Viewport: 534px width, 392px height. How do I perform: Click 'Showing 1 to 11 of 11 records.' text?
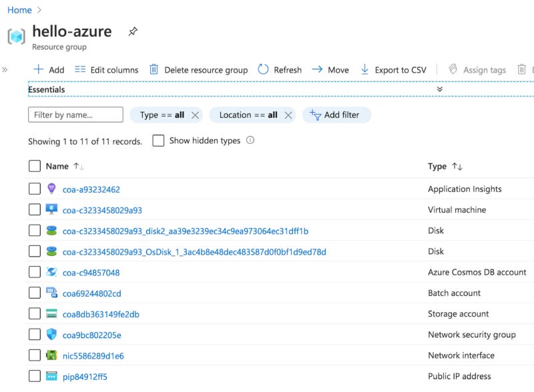tap(85, 141)
